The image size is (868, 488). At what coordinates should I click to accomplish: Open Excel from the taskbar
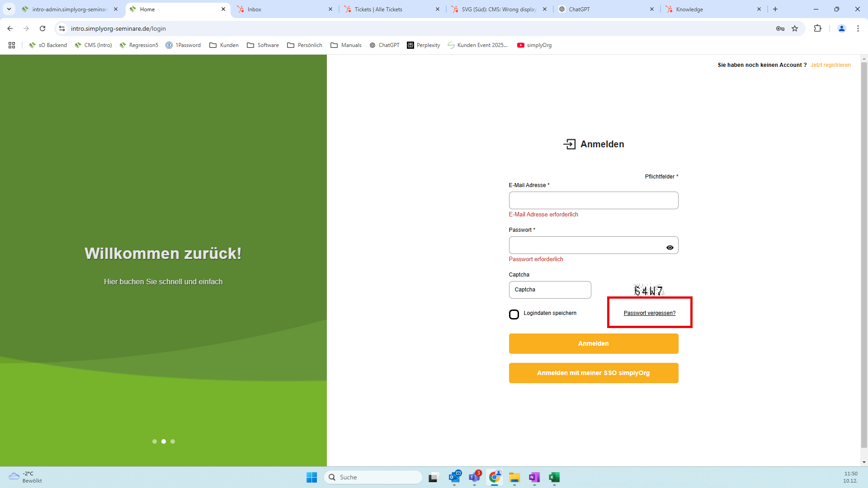tap(554, 478)
